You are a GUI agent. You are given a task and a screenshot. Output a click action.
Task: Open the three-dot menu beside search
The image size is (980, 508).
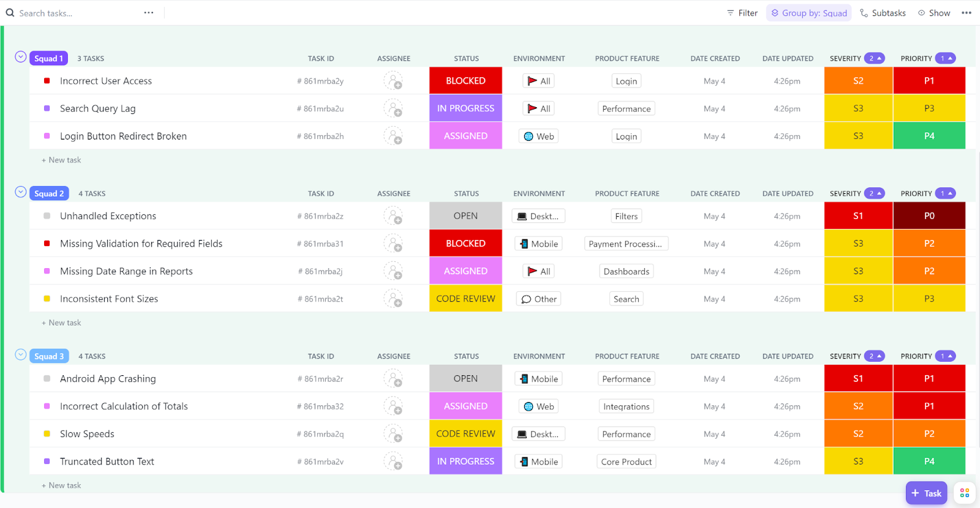(x=149, y=13)
